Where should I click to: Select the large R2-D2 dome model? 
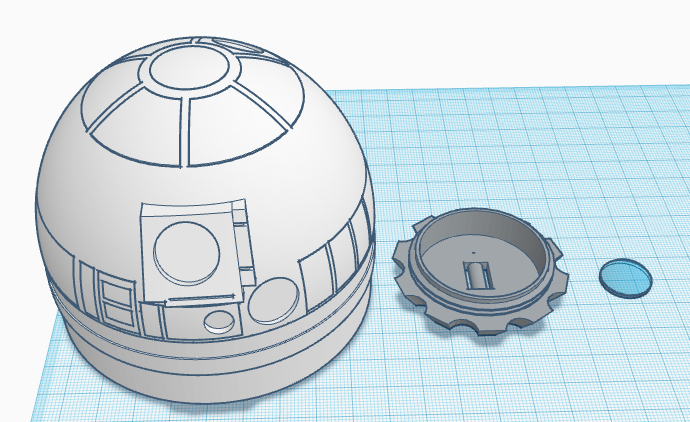(x=205, y=220)
